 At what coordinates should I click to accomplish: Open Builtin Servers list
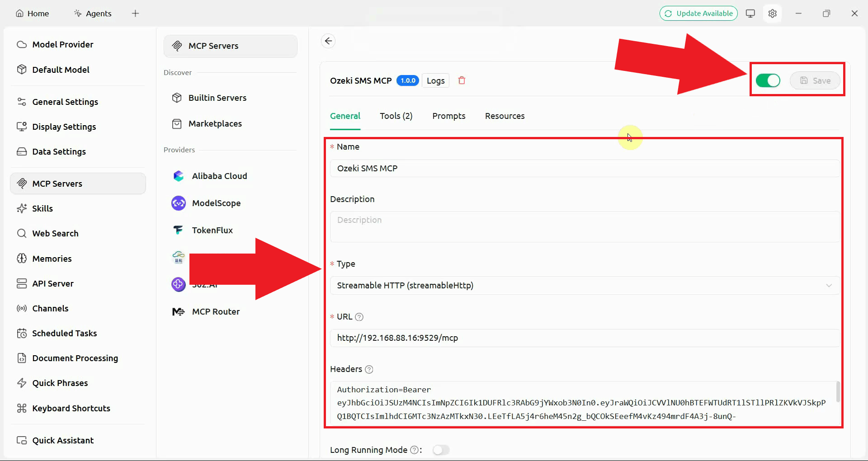point(230,98)
